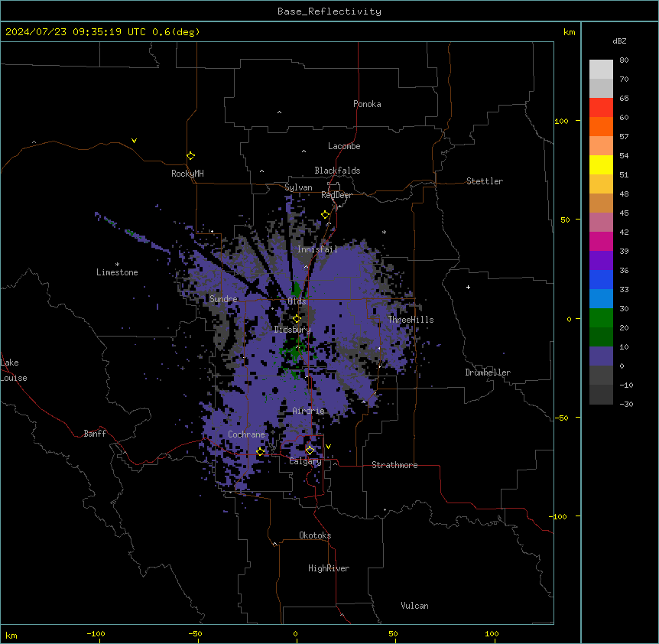The width and height of the screenshot is (659, 644).
Task: Pick the red 60-65 dBZ legend swatch
Action: click(601, 108)
